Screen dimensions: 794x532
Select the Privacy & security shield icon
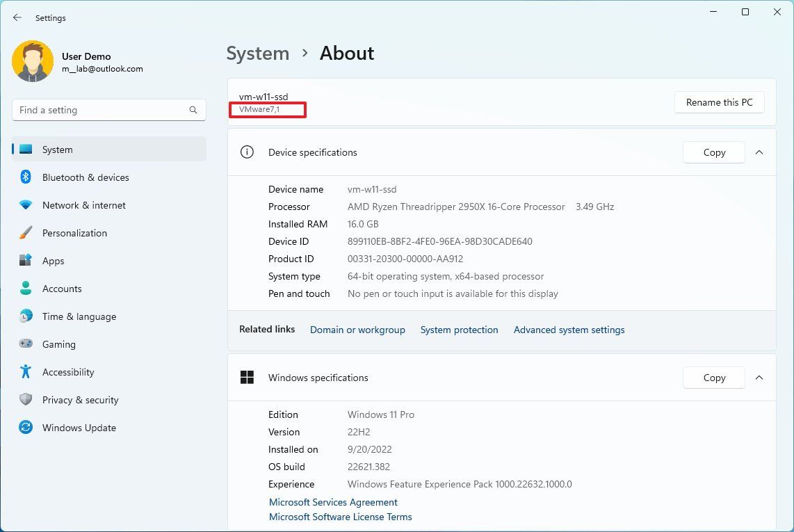[25, 400]
